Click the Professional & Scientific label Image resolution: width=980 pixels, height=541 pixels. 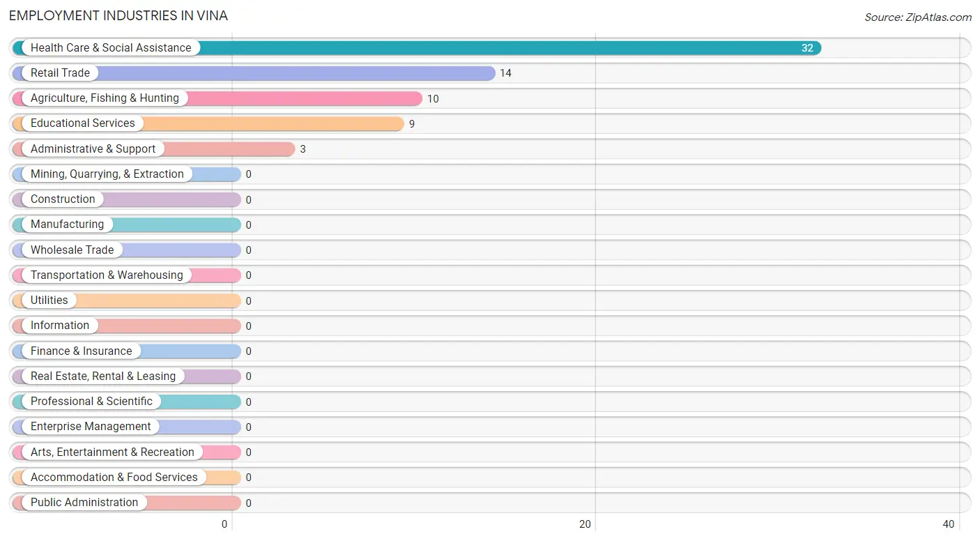[x=91, y=401]
